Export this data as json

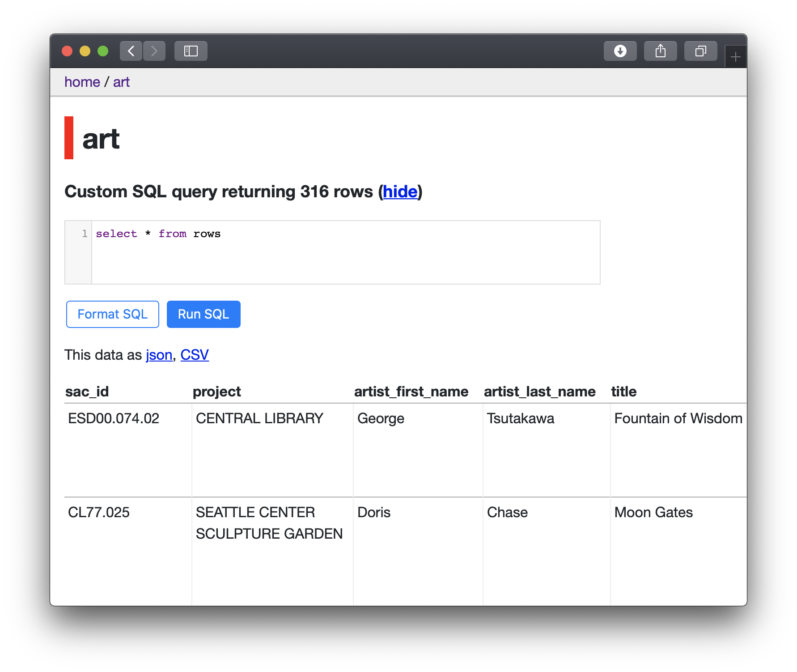(x=159, y=355)
